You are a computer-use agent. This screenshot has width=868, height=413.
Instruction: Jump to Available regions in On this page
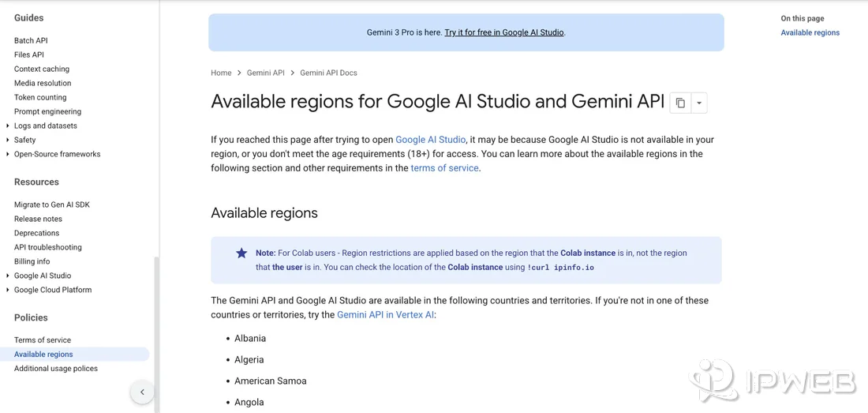[x=810, y=32]
